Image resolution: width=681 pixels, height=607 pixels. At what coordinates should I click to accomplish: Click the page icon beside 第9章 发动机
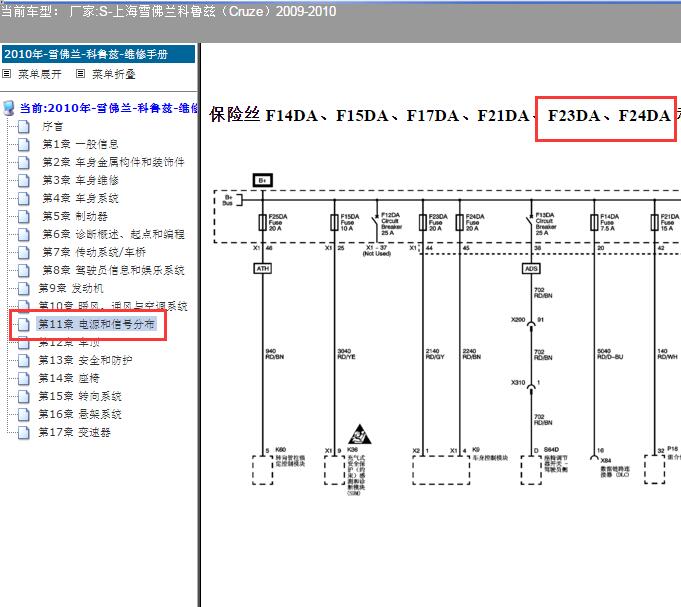tap(24, 289)
